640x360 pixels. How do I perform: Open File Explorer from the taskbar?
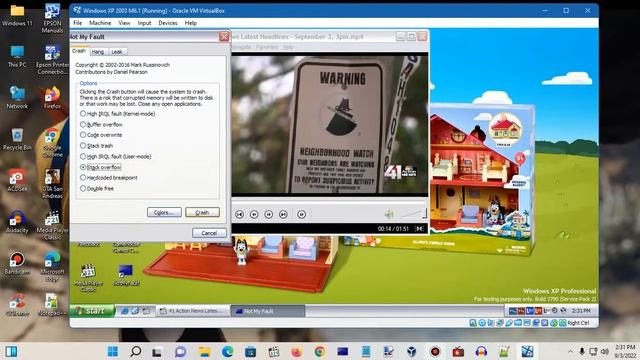point(204,351)
